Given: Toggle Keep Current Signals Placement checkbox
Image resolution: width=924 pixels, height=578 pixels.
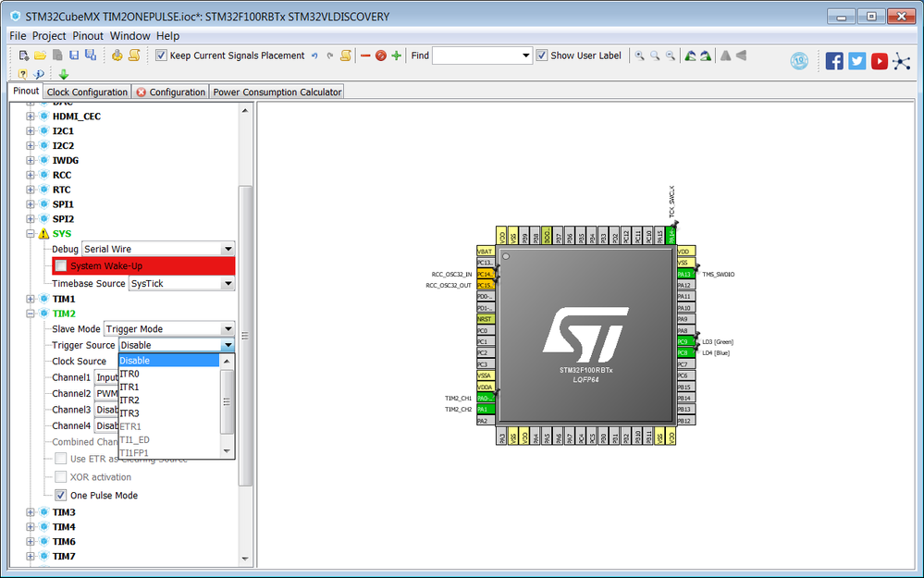Looking at the screenshot, I should click(161, 55).
